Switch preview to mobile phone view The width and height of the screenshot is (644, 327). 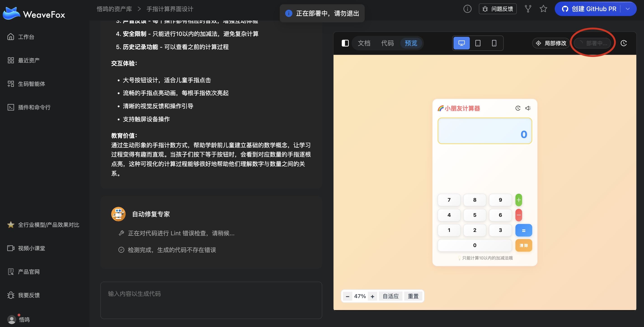(494, 43)
